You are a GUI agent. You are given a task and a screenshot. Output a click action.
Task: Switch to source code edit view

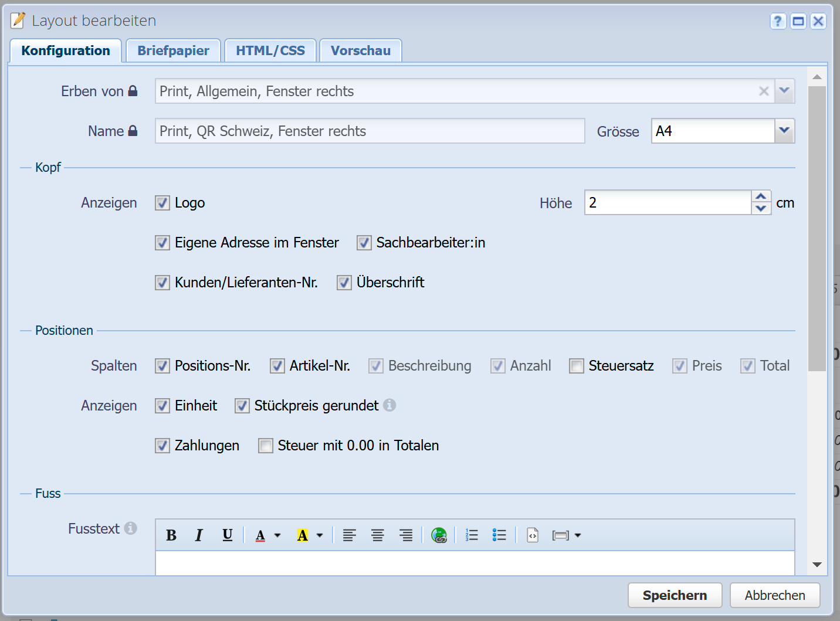pos(533,535)
